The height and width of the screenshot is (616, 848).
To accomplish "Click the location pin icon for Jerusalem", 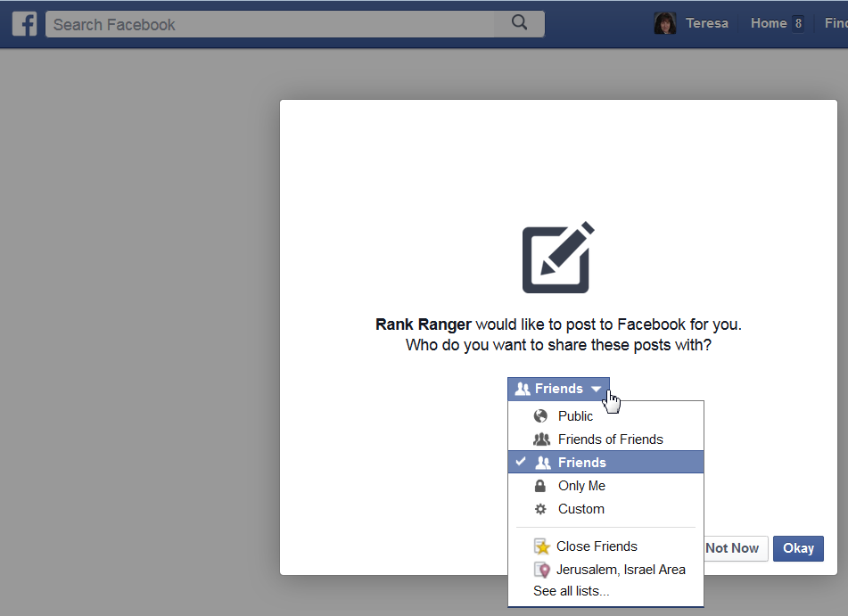I will click(542, 570).
